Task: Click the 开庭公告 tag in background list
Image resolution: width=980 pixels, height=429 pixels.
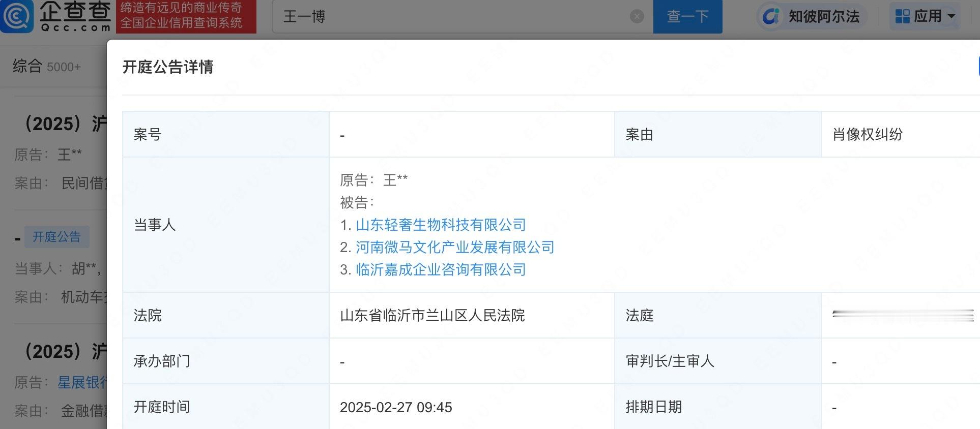Action: tap(57, 237)
